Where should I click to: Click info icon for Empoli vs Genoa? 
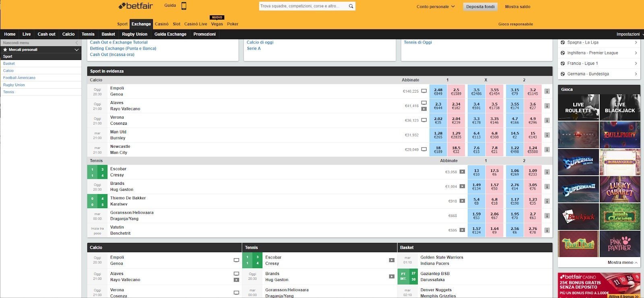[x=547, y=91]
